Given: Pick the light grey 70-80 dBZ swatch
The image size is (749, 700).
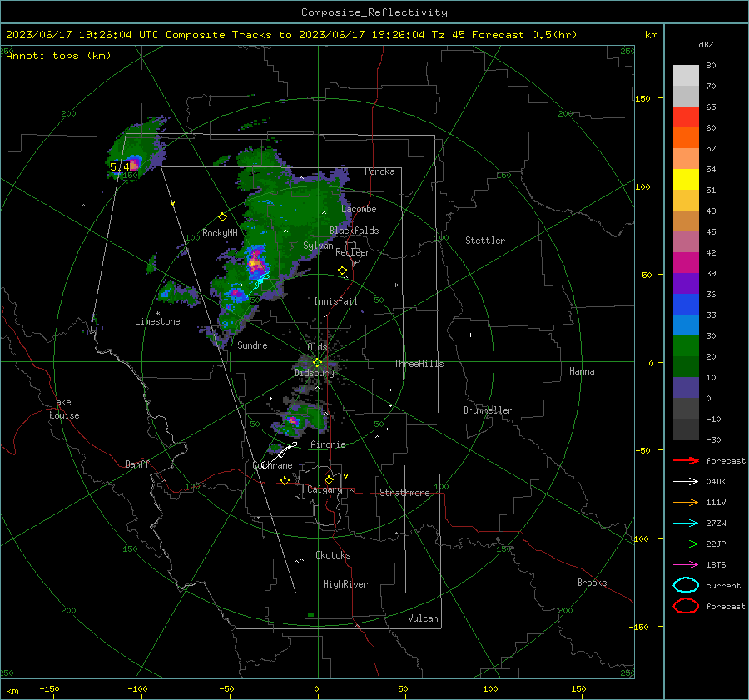Looking at the screenshot, I should click(x=686, y=75).
